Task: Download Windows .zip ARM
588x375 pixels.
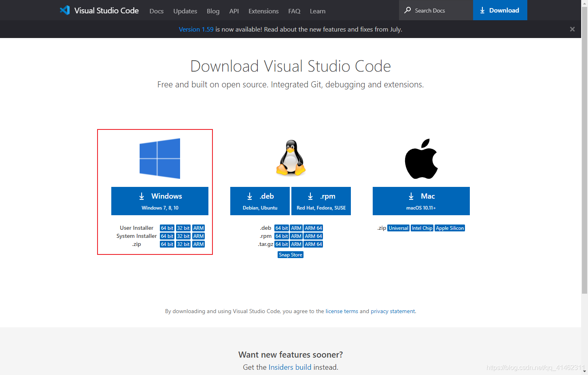Action: [x=198, y=244]
